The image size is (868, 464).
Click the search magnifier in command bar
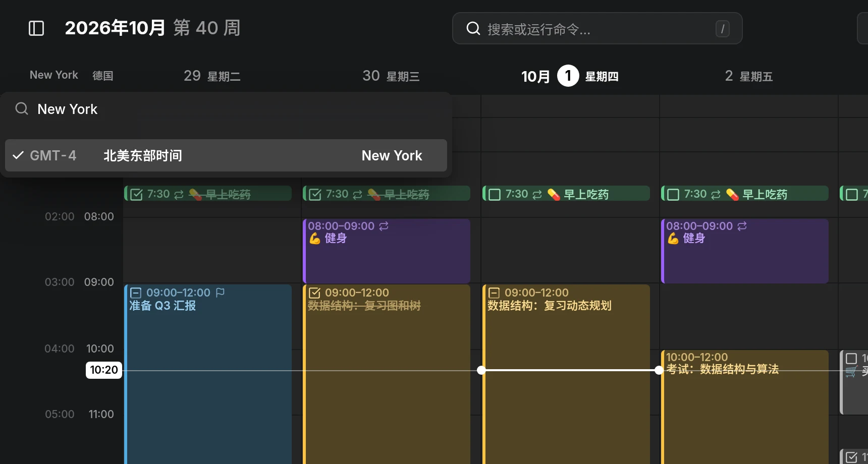pyautogui.click(x=473, y=29)
